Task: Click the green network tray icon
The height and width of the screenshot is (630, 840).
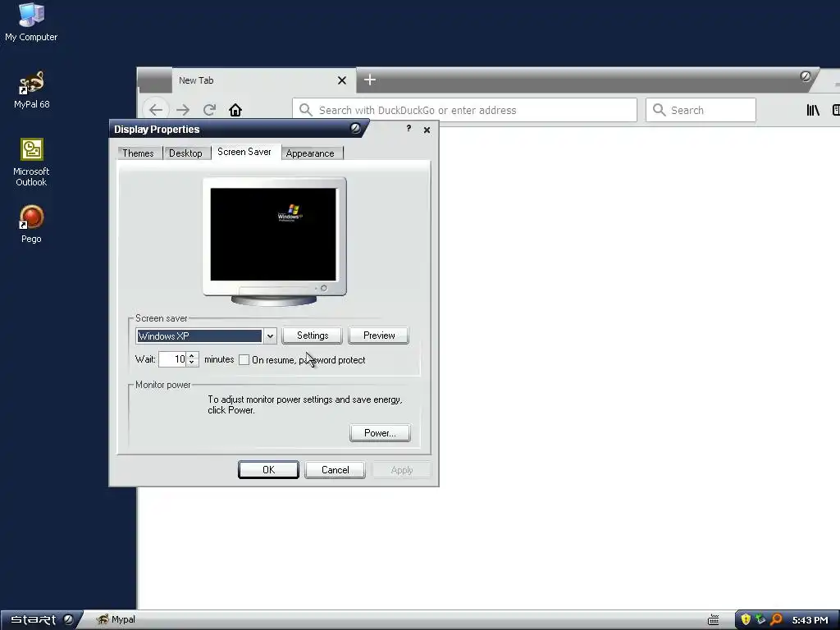Action: [x=760, y=620]
